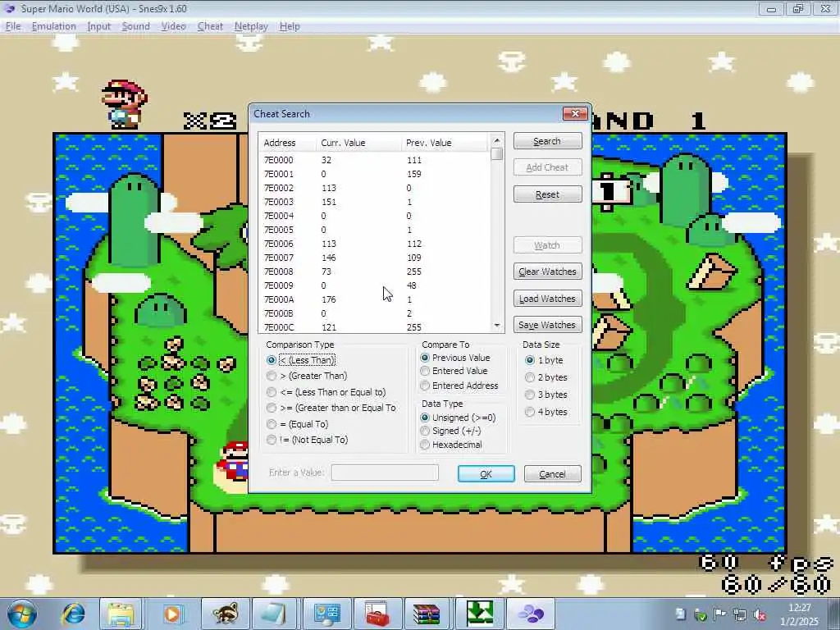Sort by Address column header
Image resolution: width=840 pixels, height=630 pixels.
pyautogui.click(x=288, y=143)
